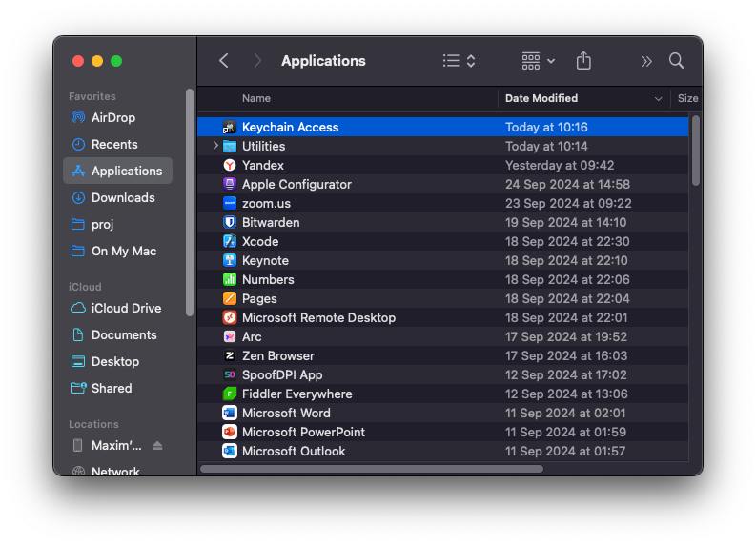Image resolution: width=756 pixels, height=546 pixels.
Task: Click the '11 Sep 2024 at 01:57' cell
Action: point(565,451)
